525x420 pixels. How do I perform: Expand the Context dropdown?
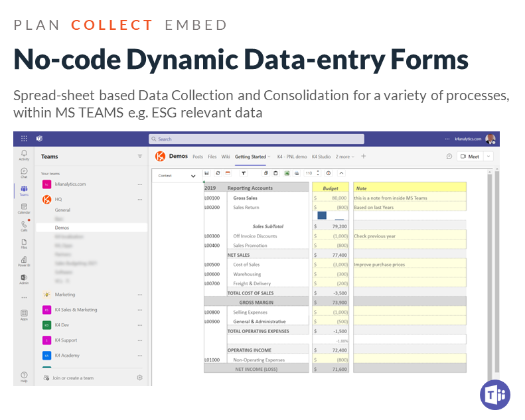coord(192,176)
